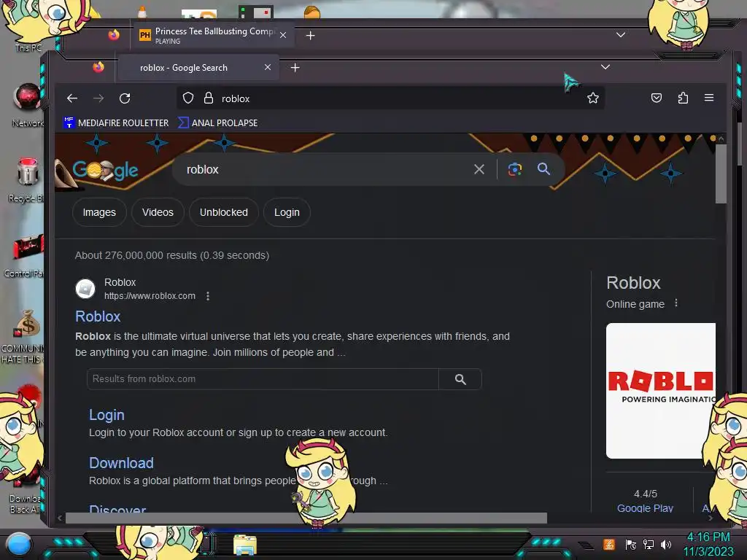Open the Network desktop icon
The image size is (747, 560).
27,106
